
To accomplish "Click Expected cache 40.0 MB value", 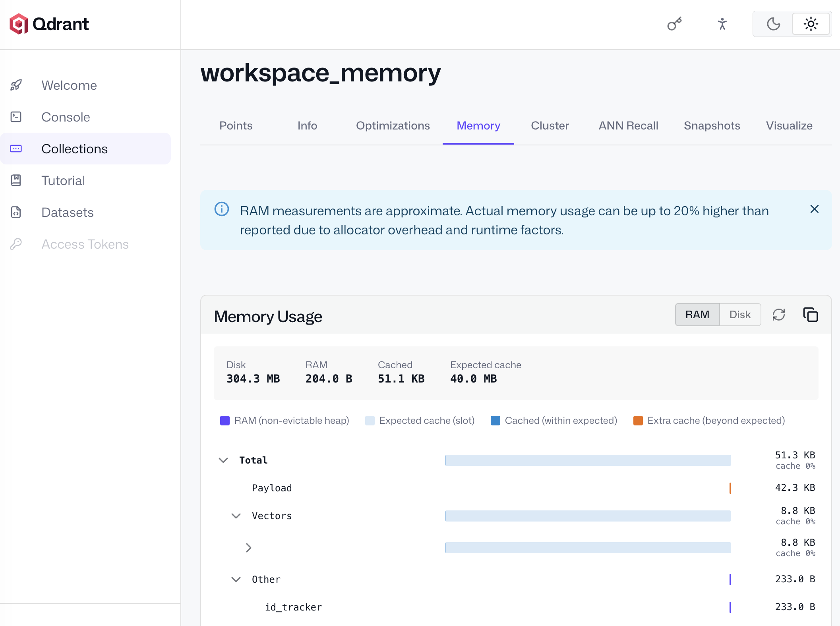I will coord(473,379).
